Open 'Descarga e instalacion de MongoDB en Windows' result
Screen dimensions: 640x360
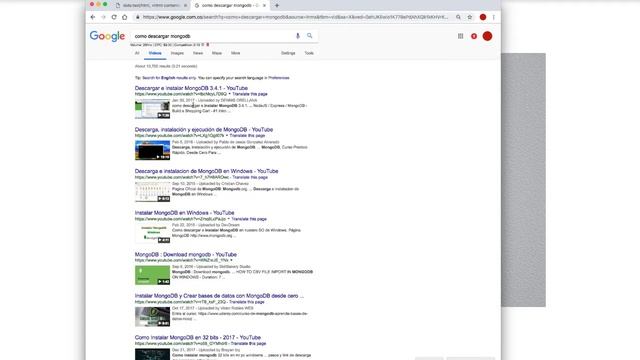(x=207, y=171)
